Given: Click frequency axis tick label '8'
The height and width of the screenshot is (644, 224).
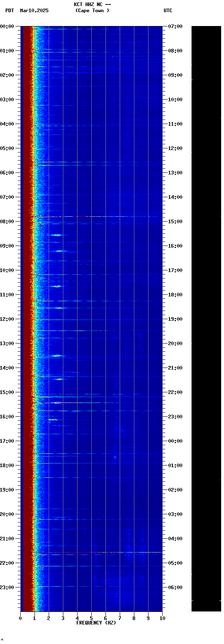Looking at the screenshot, I should click(x=134, y=618).
